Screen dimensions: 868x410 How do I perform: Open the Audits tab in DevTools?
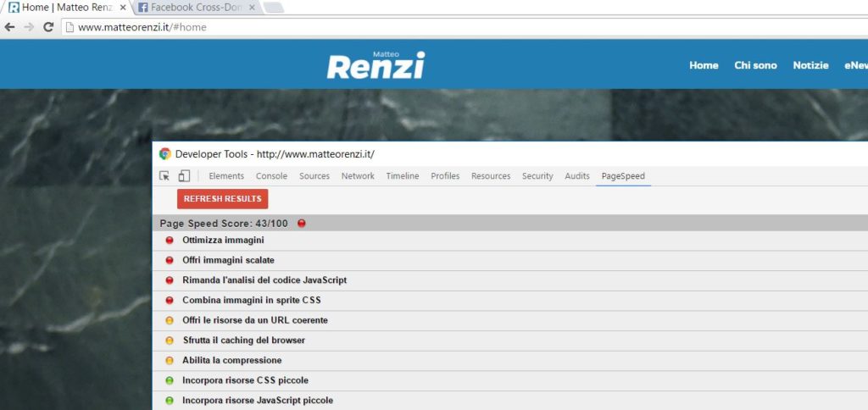tap(576, 176)
